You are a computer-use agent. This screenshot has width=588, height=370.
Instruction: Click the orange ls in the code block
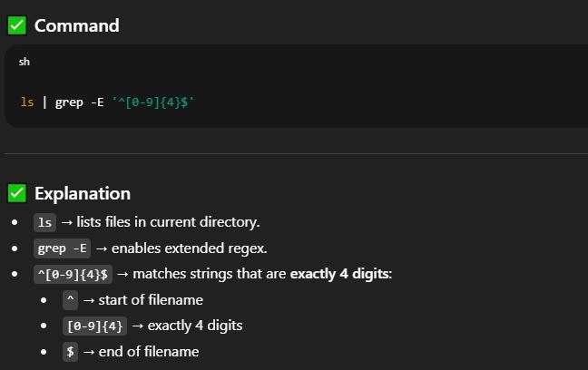[27, 102]
